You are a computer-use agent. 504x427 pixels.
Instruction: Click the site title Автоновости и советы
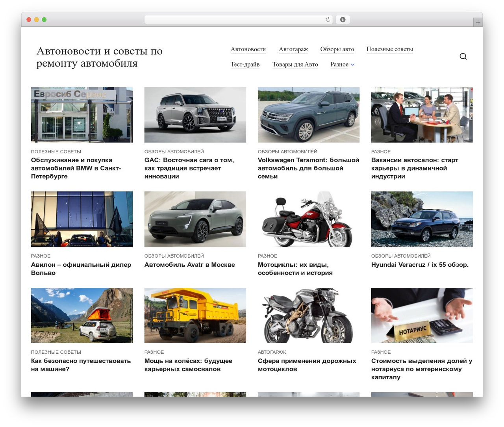[99, 57]
